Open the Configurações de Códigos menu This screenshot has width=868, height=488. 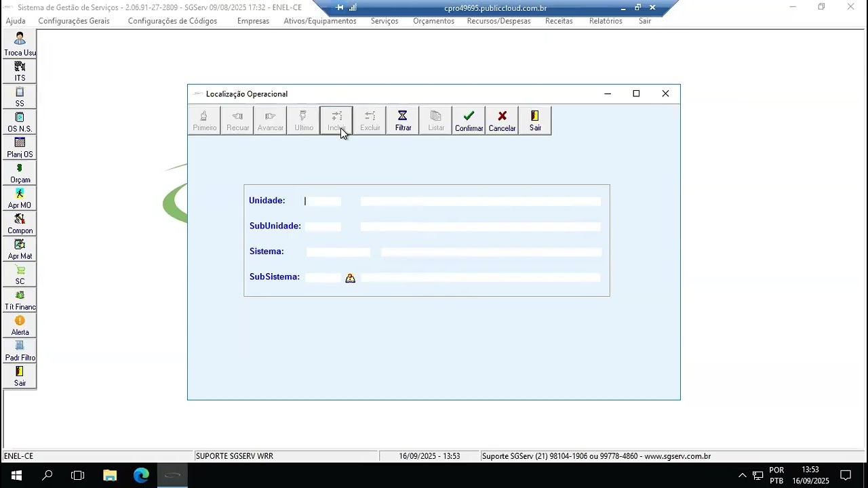[172, 21]
